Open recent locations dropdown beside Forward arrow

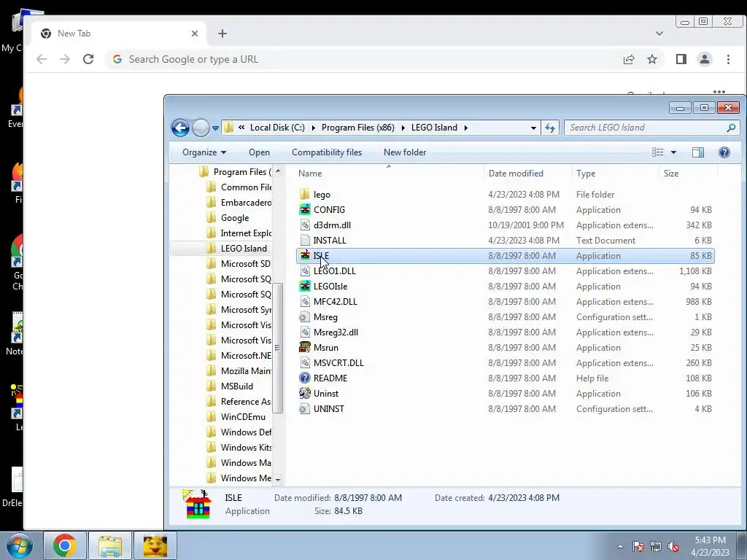(x=215, y=128)
